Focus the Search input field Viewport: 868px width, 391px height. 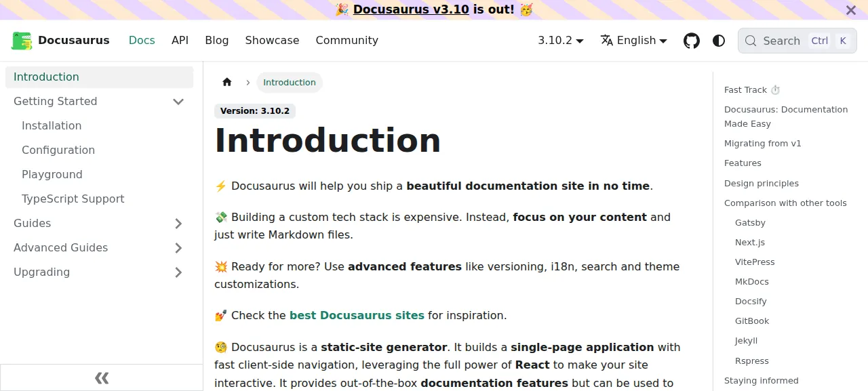tap(797, 41)
